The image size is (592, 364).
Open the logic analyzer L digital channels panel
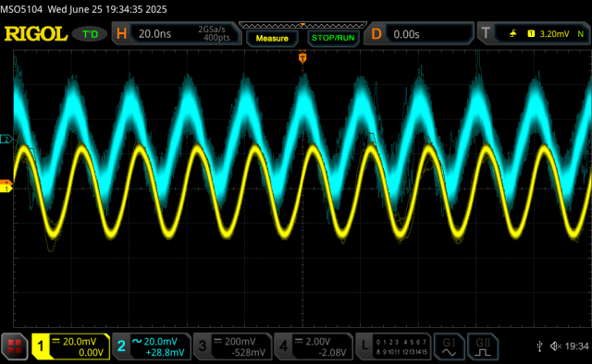coord(393,346)
